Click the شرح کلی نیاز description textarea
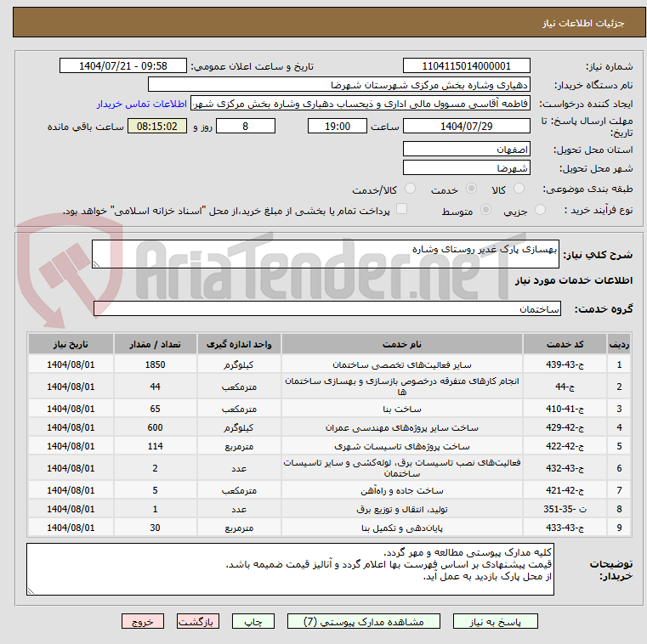Viewport: 647px width, 644px height. tap(325, 254)
